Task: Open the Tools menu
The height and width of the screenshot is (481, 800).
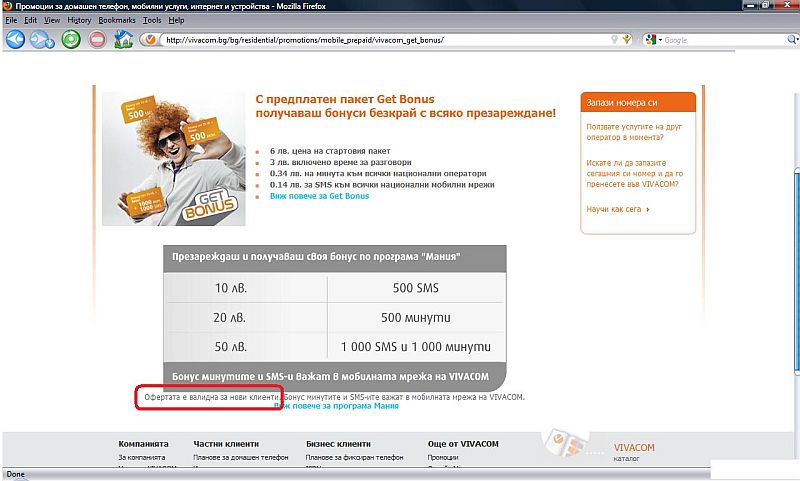Action: [x=152, y=20]
